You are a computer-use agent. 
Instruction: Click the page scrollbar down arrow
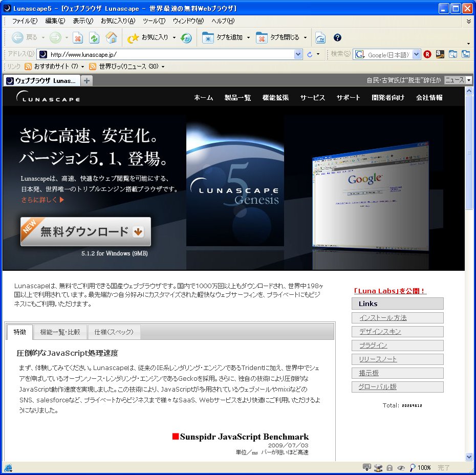point(469,457)
